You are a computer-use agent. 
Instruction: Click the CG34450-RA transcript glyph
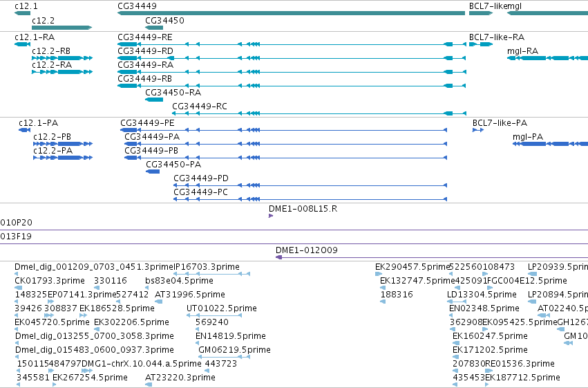click(x=154, y=100)
